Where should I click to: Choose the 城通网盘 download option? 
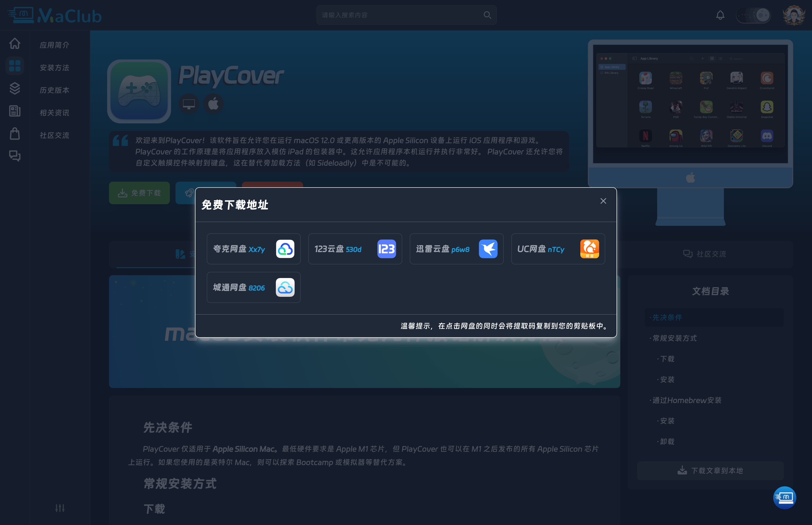click(x=254, y=287)
